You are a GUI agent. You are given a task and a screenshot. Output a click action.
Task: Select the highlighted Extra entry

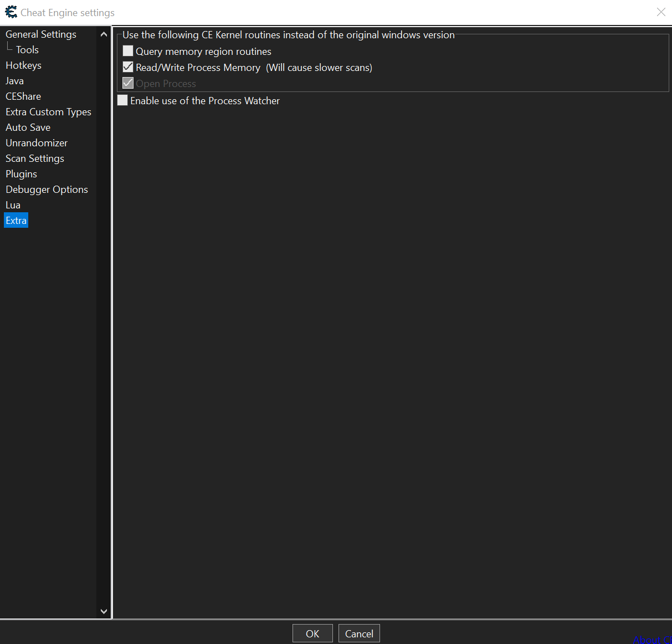[16, 221]
